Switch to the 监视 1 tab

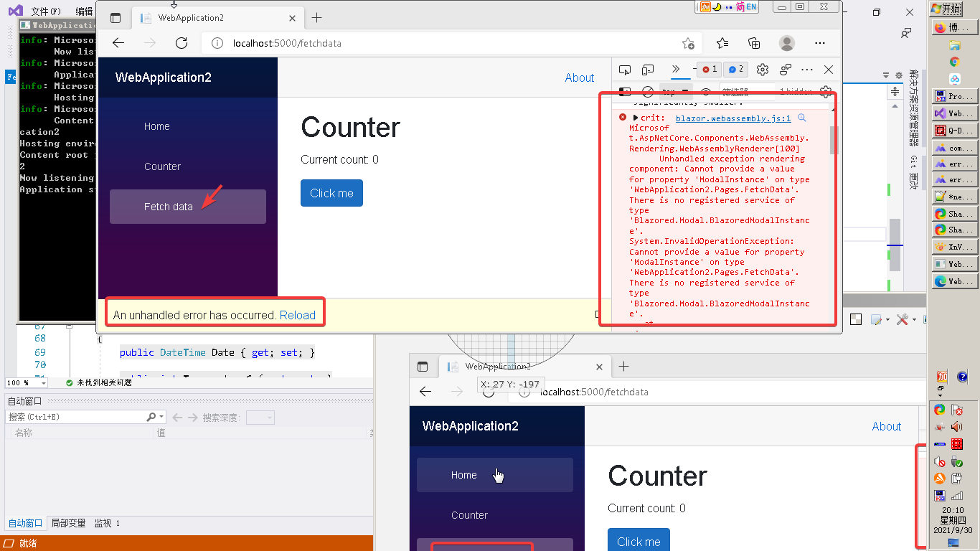point(108,523)
